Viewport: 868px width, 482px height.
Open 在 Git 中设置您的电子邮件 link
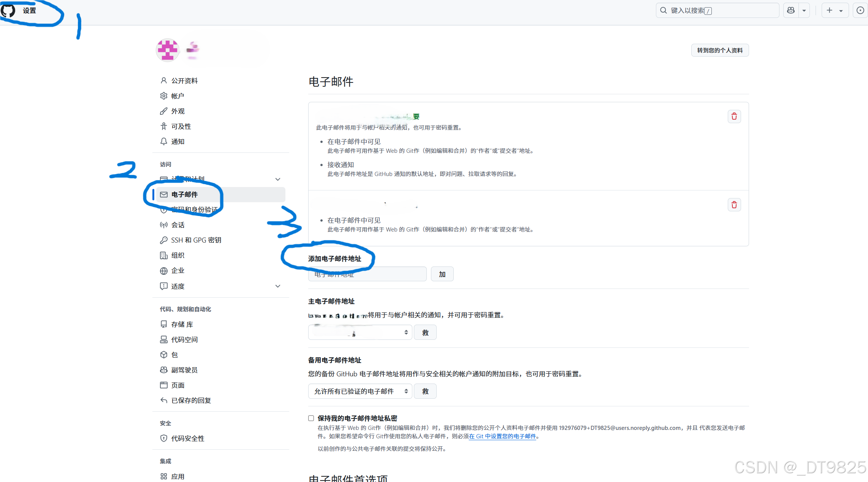pyautogui.click(x=502, y=436)
